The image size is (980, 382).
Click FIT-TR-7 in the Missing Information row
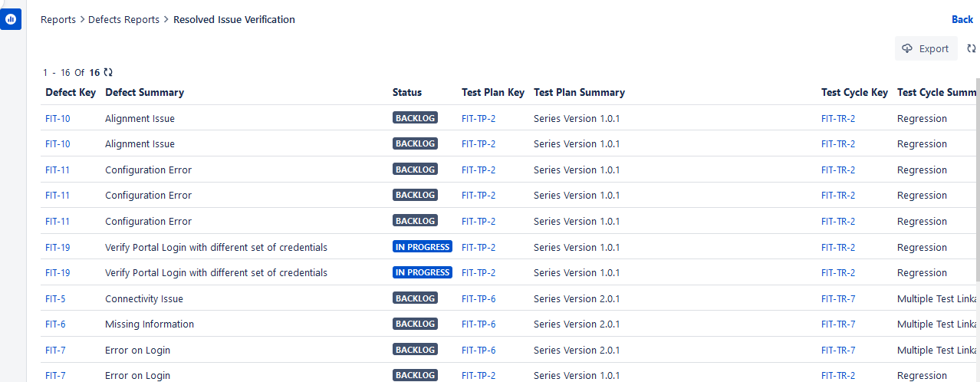[x=838, y=324]
